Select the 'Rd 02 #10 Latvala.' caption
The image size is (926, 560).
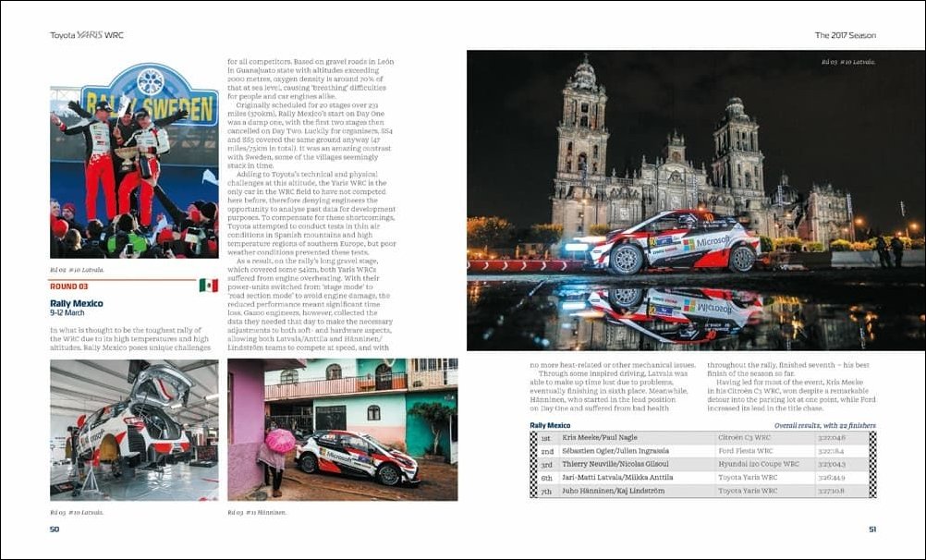(x=77, y=270)
